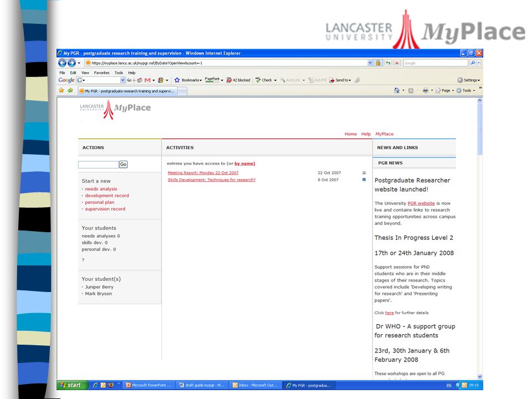Click the question mark under Your students

coord(83,260)
